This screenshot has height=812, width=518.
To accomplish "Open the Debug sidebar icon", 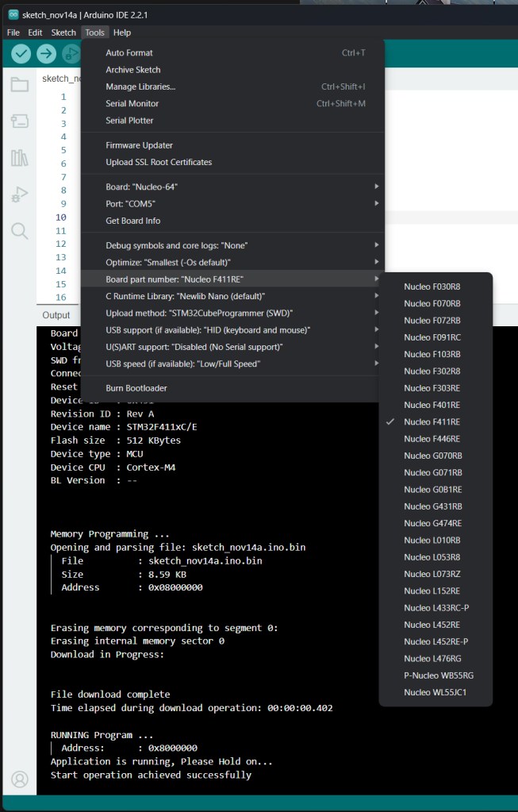I will 20,194.
